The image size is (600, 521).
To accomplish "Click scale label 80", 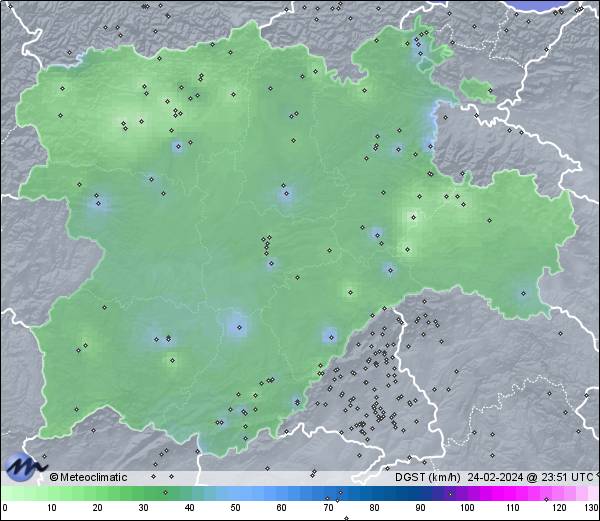I will (374, 508).
